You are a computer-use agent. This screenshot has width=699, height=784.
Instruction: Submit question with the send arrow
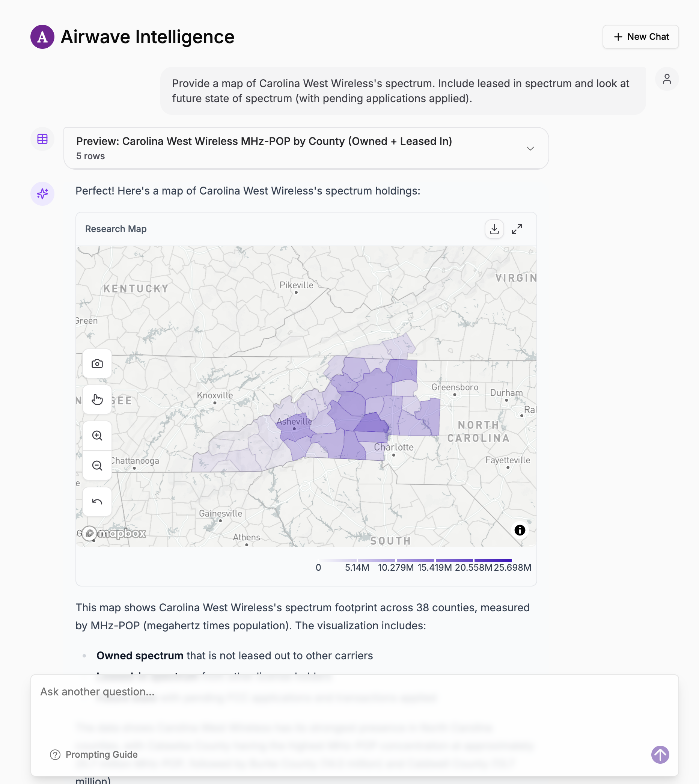pos(660,754)
